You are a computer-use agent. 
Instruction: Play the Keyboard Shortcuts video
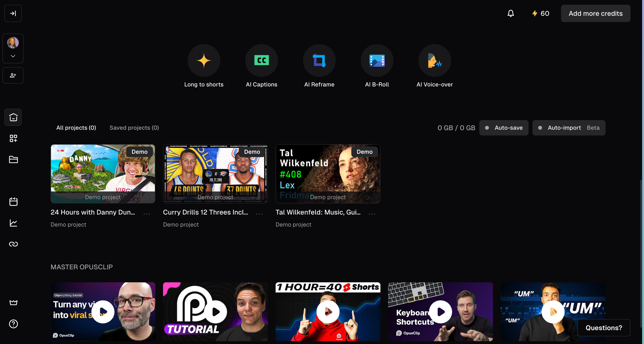pos(440,311)
